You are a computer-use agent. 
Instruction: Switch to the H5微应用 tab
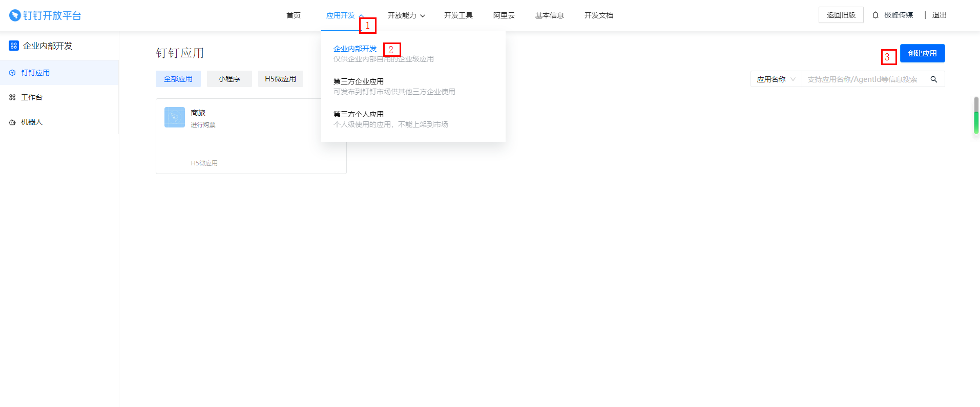[281, 79]
